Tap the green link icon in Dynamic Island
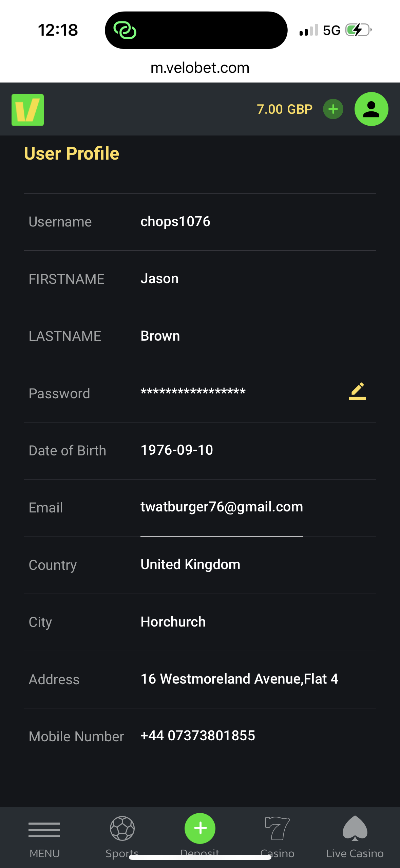The width and height of the screenshot is (400, 868). point(125,31)
